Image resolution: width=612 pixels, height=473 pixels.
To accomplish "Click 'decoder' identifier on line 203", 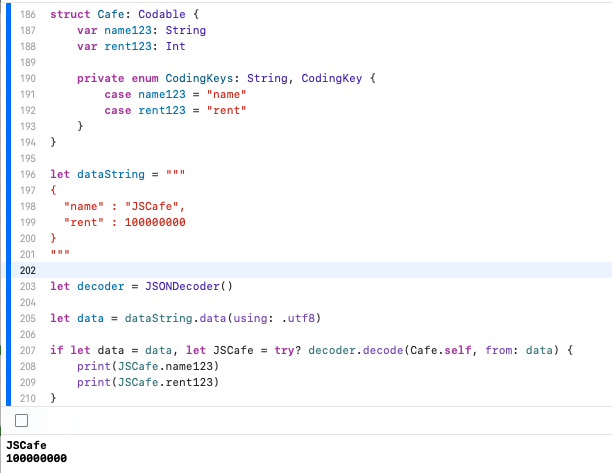I will tap(101, 286).
